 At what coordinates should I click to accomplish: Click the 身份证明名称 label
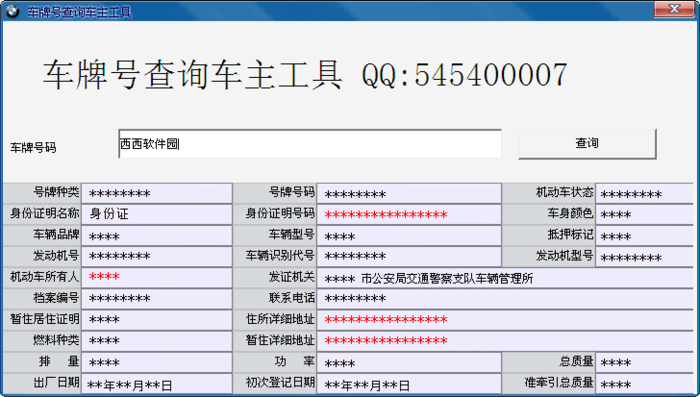(45, 213)
